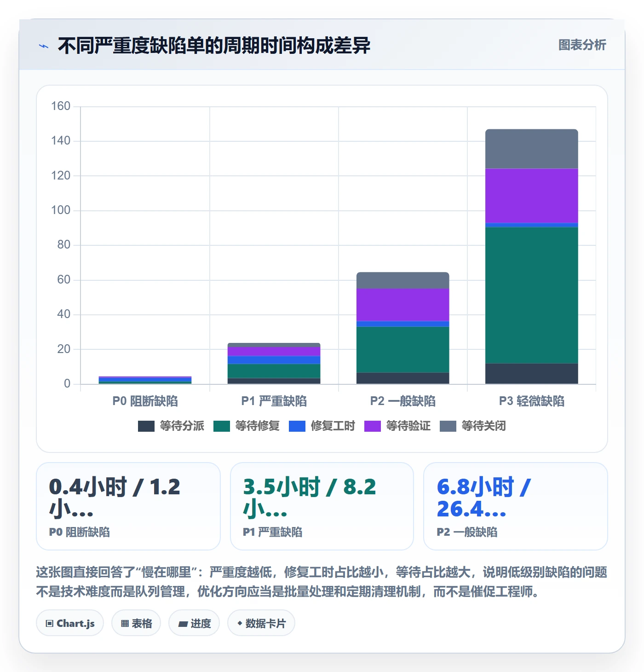The image size is (644, 672).
Task: Open the P2 一般缺陷 data card
Action: [x=516, y=506]
